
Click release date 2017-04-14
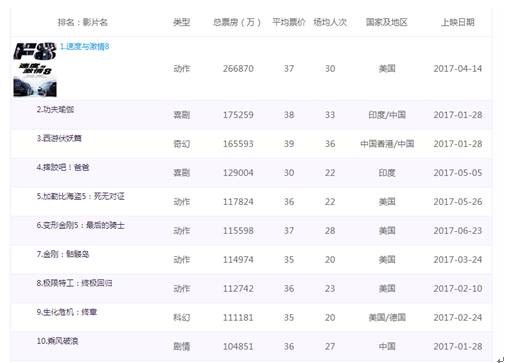[458, 69]
